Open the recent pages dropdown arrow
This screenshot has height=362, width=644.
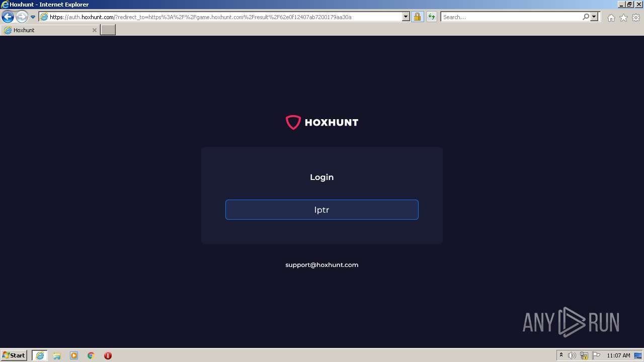pos(33,17)
